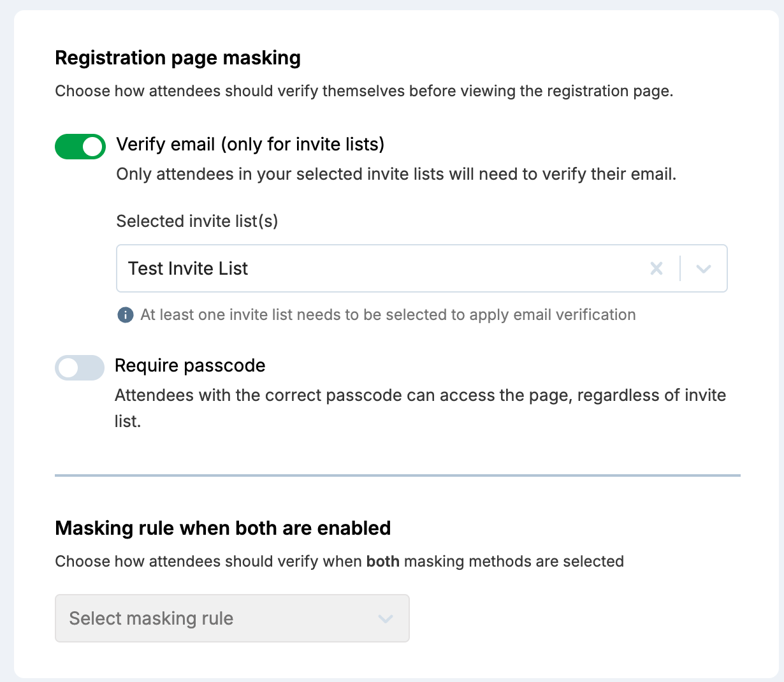Click the "Registration page masking" heading

coord(178,58)
